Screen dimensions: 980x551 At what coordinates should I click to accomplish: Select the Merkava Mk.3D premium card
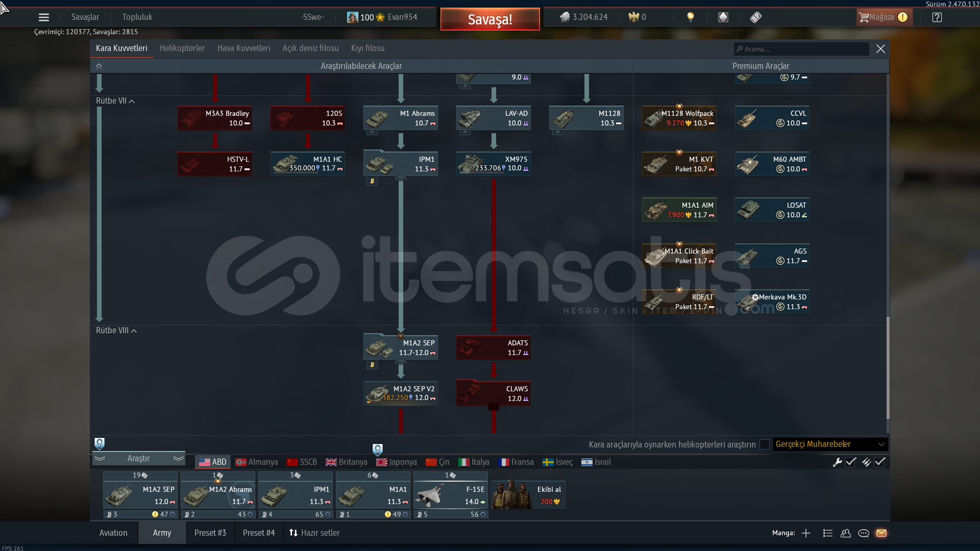772,302
